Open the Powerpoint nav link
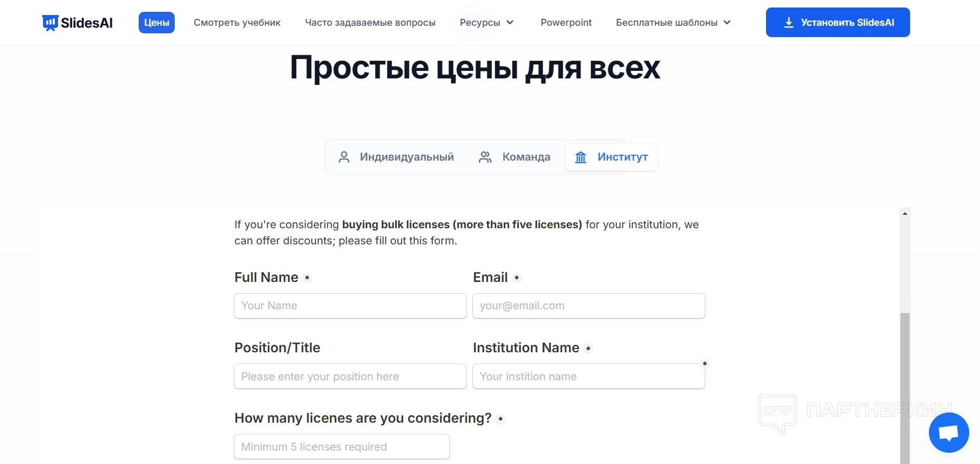Image resolution: width=980 pixels, height=464 pixels. 566,23
